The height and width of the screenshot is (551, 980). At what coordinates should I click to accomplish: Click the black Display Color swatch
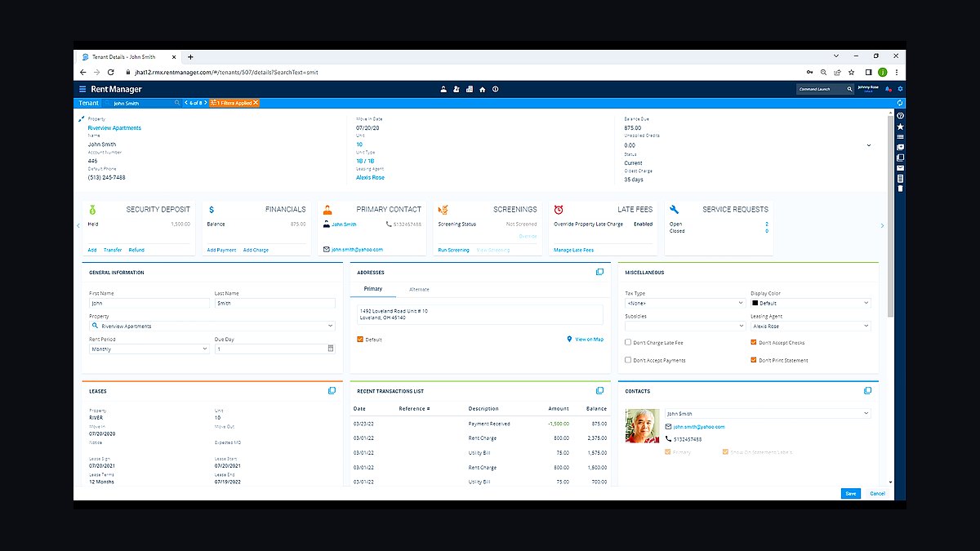click(755, 303)
